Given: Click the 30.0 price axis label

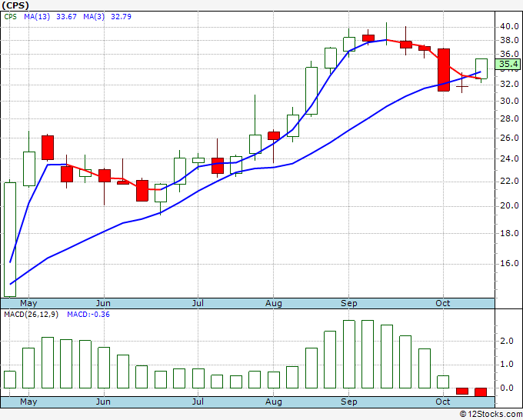Looking at the screenshot, I should 509,101.
